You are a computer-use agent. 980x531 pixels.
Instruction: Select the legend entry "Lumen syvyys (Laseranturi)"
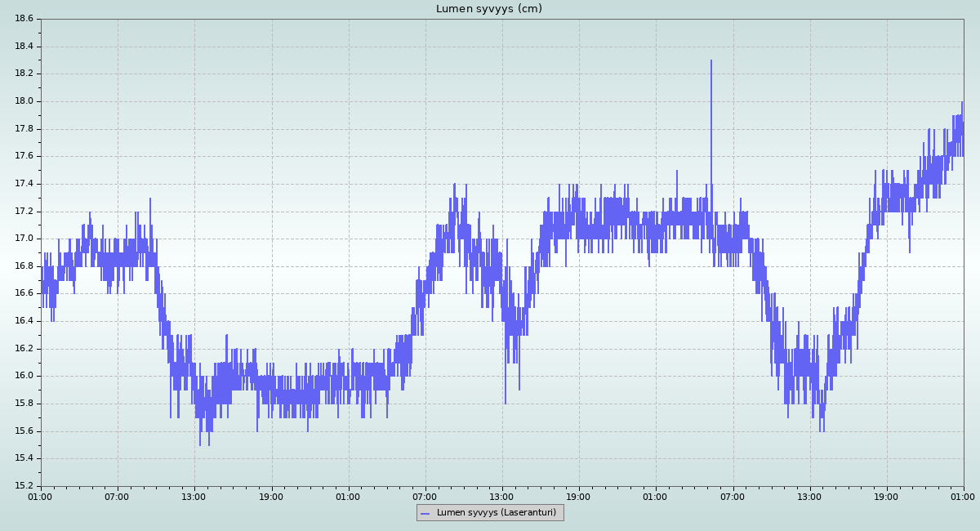(x=496, y=513)
